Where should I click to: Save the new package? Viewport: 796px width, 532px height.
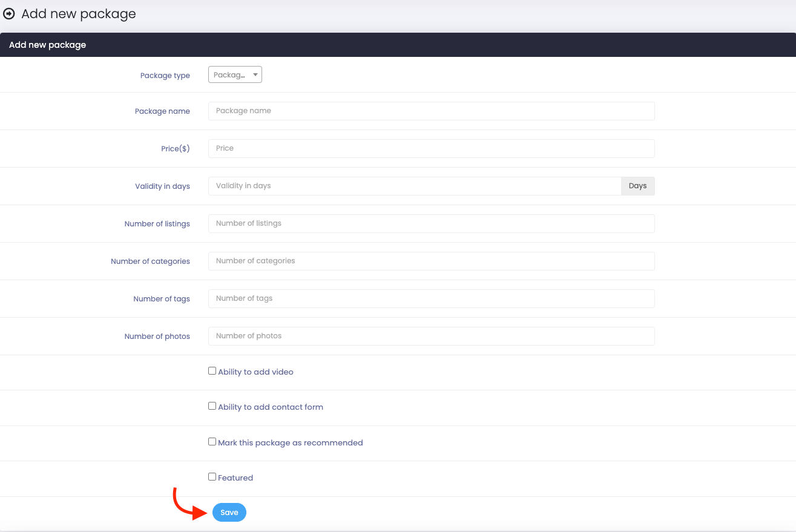click(229, 513)
